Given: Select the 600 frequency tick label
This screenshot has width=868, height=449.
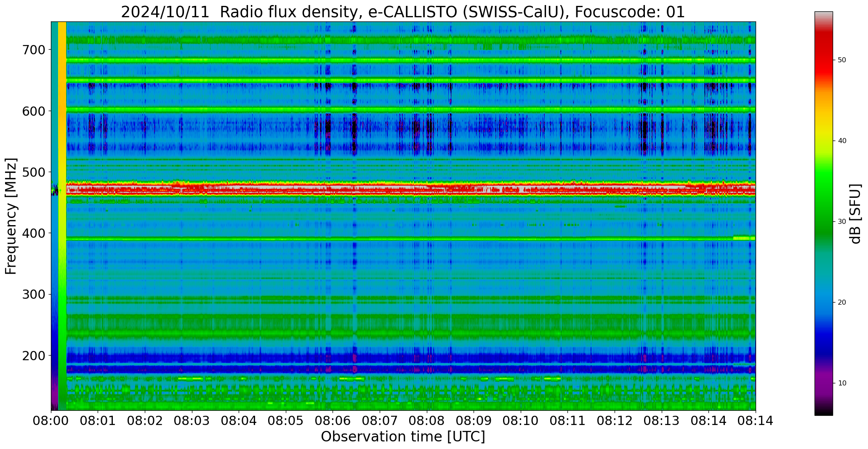Looking at the screenshot, I should click(x=33, y=111).
